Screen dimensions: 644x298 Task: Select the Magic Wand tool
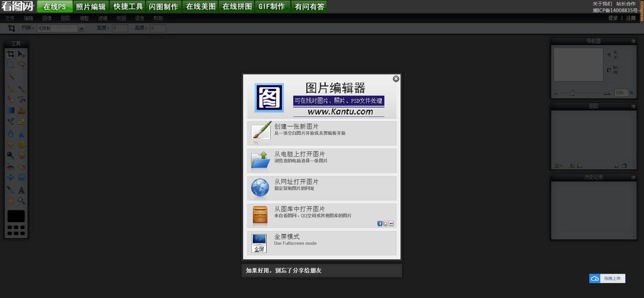11,76
